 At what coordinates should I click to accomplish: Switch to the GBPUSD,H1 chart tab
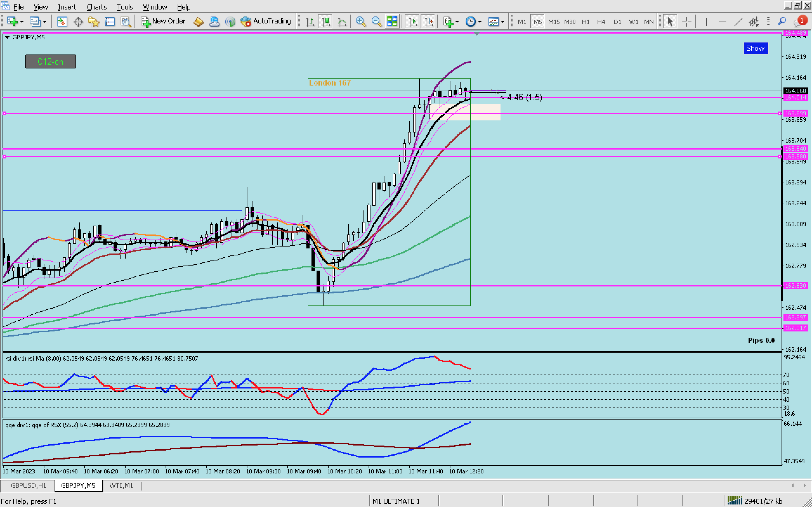pos(28,485)
